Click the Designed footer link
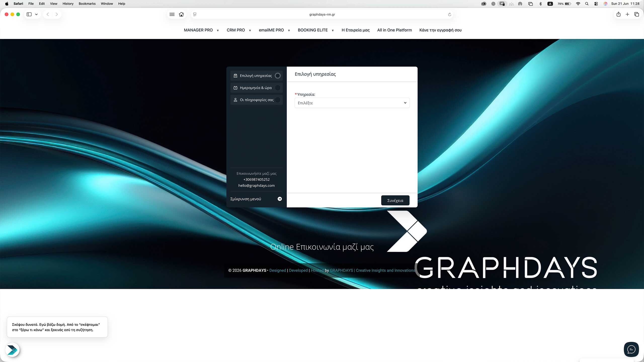644x362 pixels. click(x=277, y=270)
